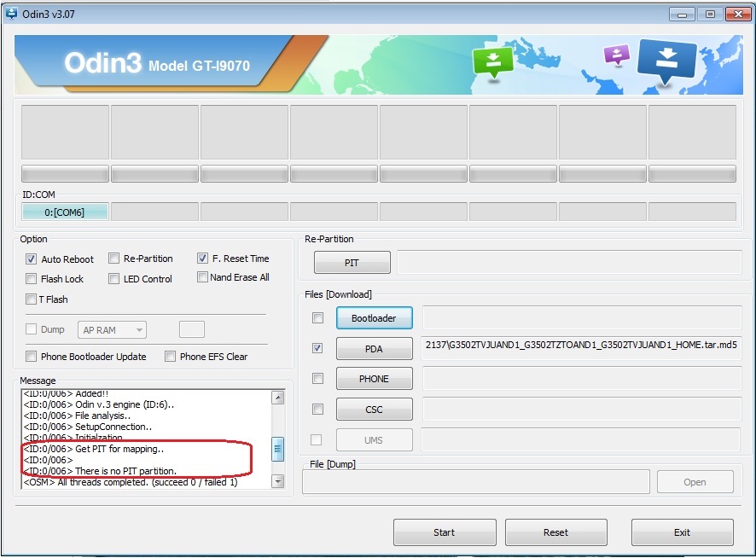The image size is (756, 558).
Task: Tick the checkbox beside Bootloader file
Action: click(317, 318)
